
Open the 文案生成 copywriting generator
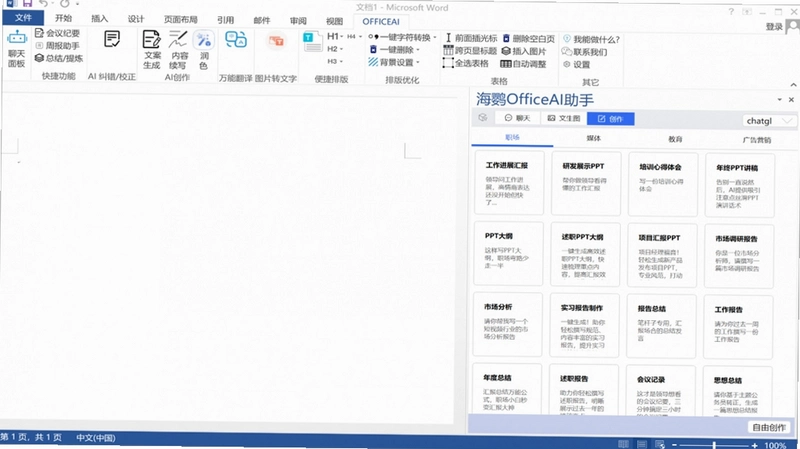coord(152,49)
